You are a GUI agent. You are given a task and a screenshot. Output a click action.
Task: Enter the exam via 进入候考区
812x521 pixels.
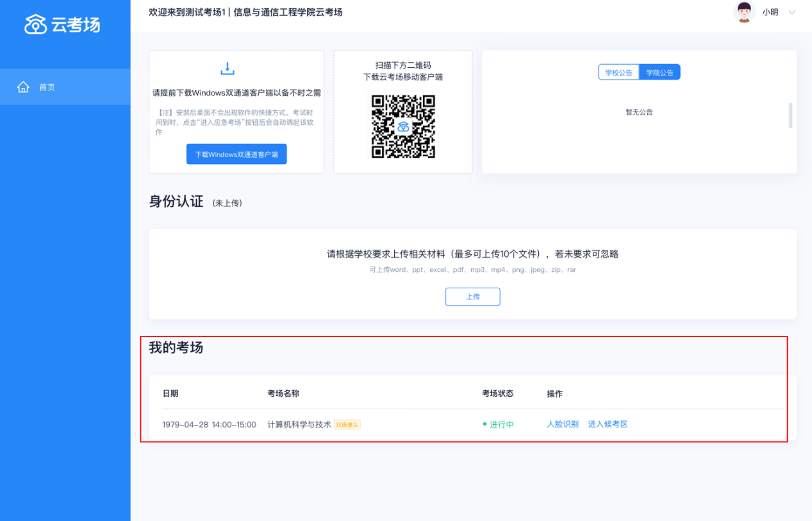click(608, 424)
